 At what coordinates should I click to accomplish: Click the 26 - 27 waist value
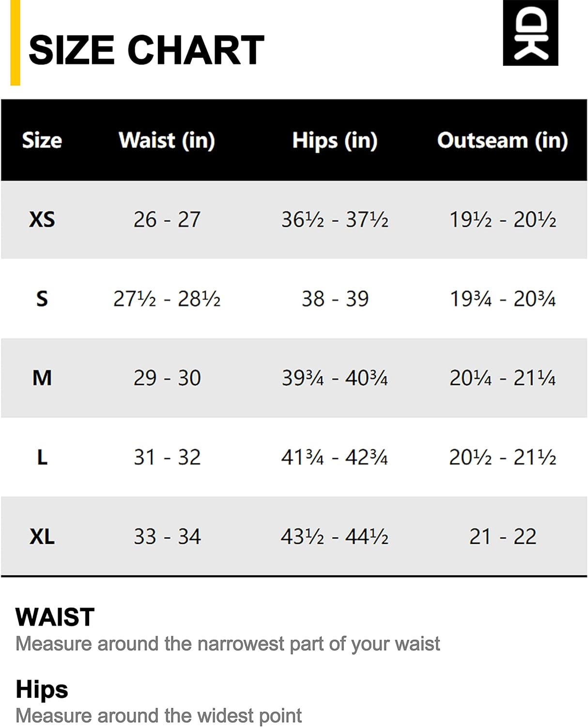click(167, 220)
